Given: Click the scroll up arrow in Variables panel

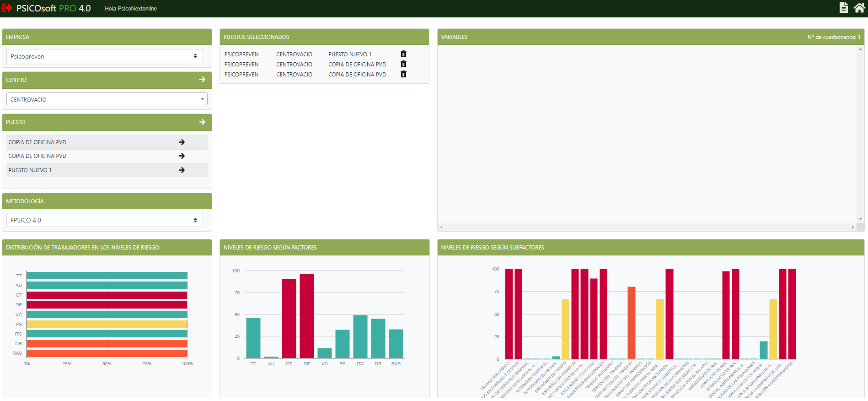Looking at the screenshot, I should pyautogui.click(x=860, y=49).
